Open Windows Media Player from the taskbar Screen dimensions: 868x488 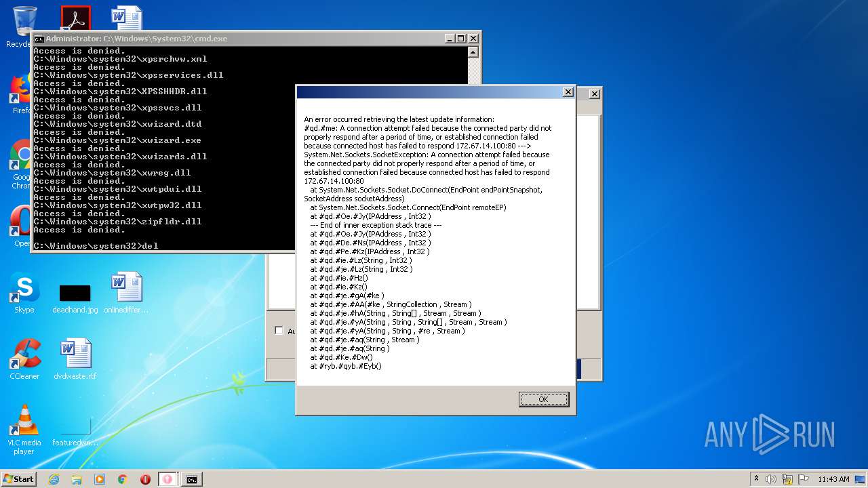tap(100, 479)
